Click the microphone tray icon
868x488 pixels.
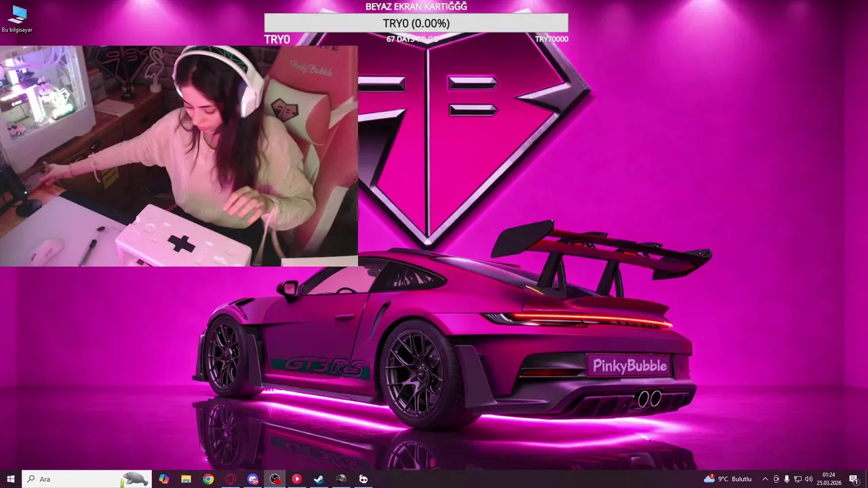[787, 479]
